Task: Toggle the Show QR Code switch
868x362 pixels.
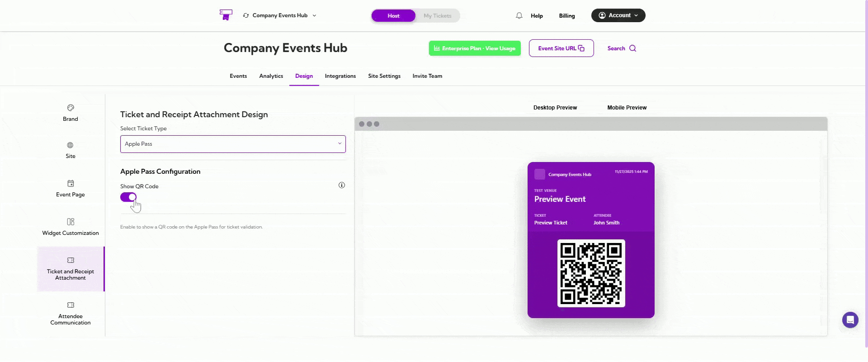Action: (128, 197)
